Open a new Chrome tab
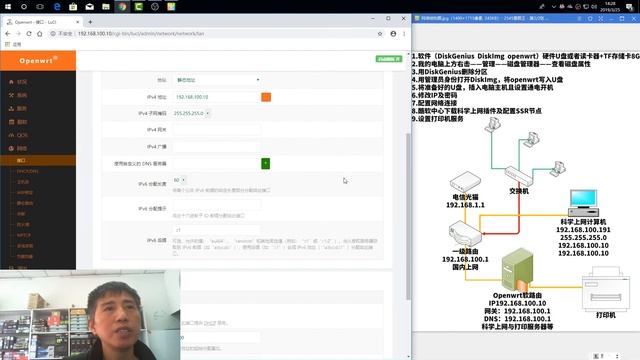The width and height of the screenshot is (640, 360). click(x=90, y=22)
